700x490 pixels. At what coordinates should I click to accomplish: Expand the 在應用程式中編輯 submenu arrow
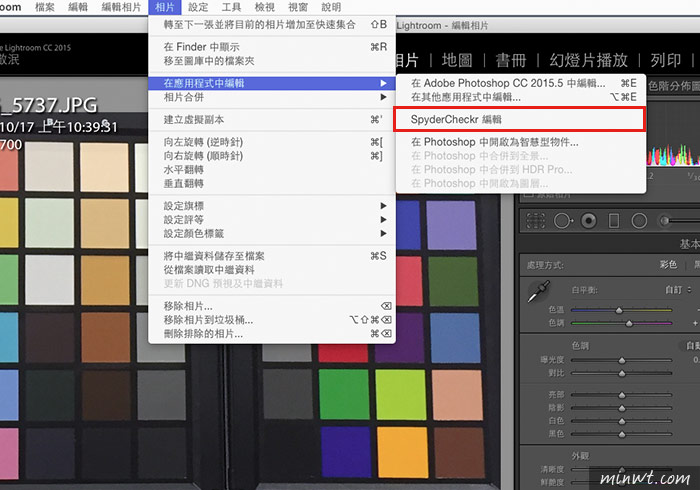(383, 83)
